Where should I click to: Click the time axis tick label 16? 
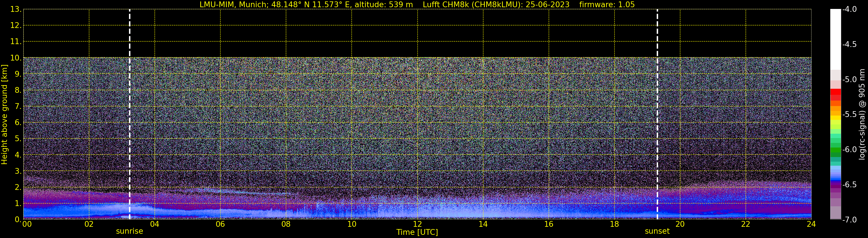click(x=548, y=224)
